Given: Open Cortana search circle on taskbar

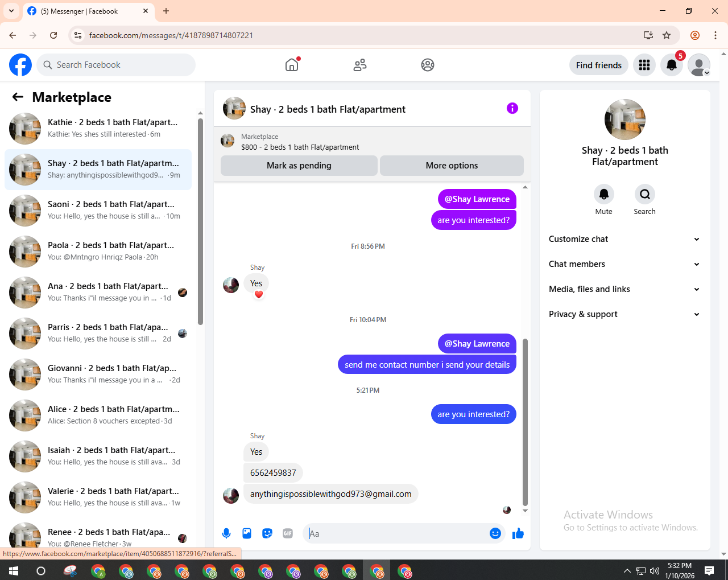Looking at the screenshot, I should (41, 570).
